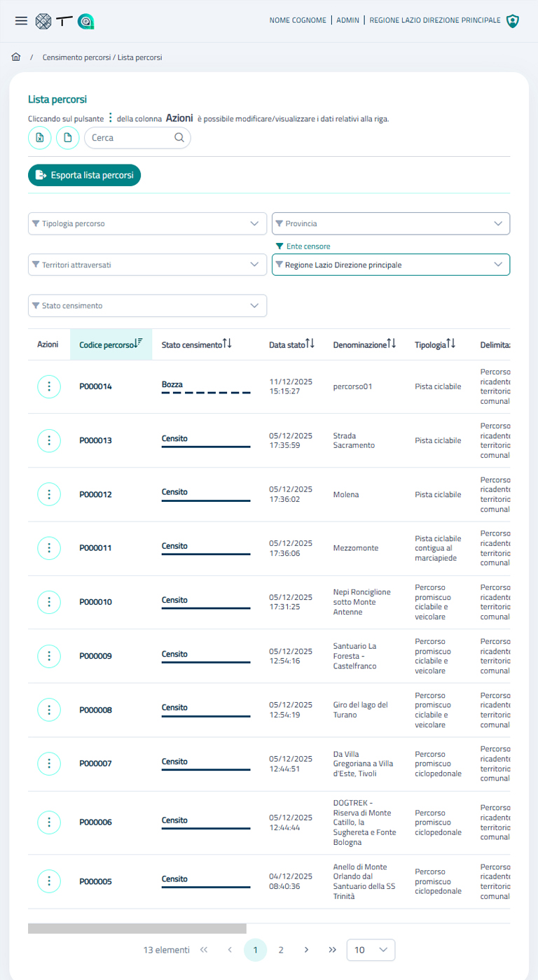Screen dimensions: 538x980
Task: Go to page 2 of results
Action: (x=281, y=950)
